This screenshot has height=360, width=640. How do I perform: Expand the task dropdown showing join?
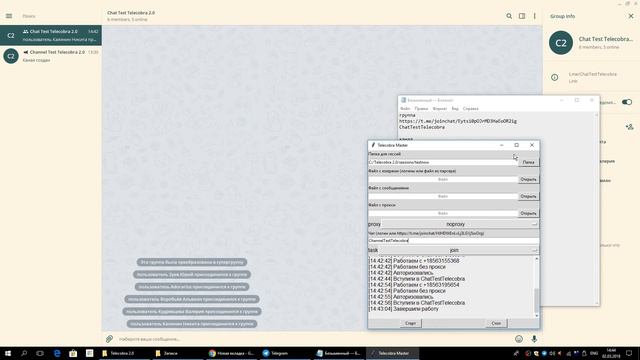coord(459,250)
